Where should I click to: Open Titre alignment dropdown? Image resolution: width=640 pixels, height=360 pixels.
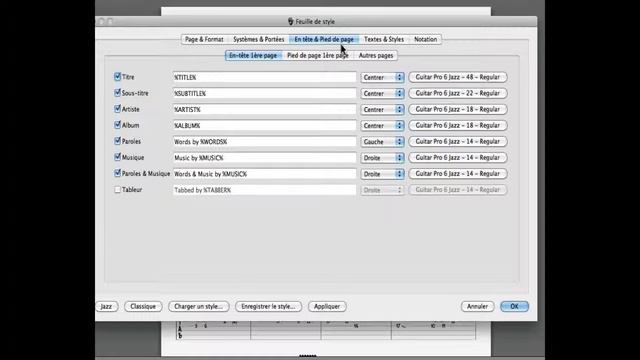point(382,77)
